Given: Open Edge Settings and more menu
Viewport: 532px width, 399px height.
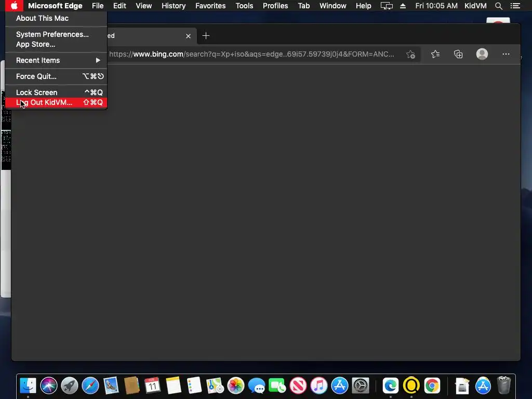Looking at the screenshot, I should (506, 54).
